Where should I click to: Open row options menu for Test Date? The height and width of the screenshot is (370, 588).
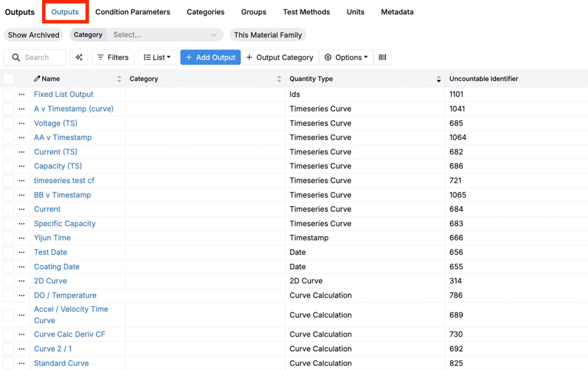(x=22, y=252)
